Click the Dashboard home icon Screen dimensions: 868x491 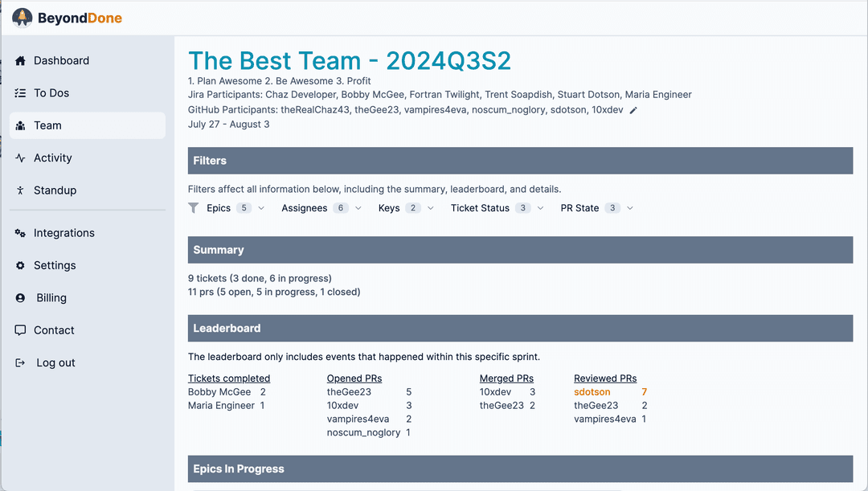20,61
